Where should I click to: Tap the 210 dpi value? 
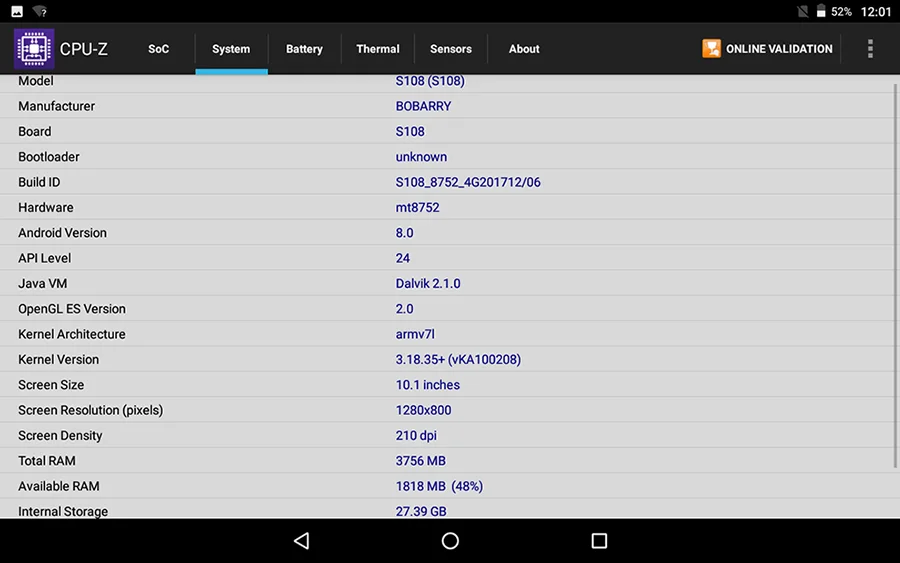(416, 435)
